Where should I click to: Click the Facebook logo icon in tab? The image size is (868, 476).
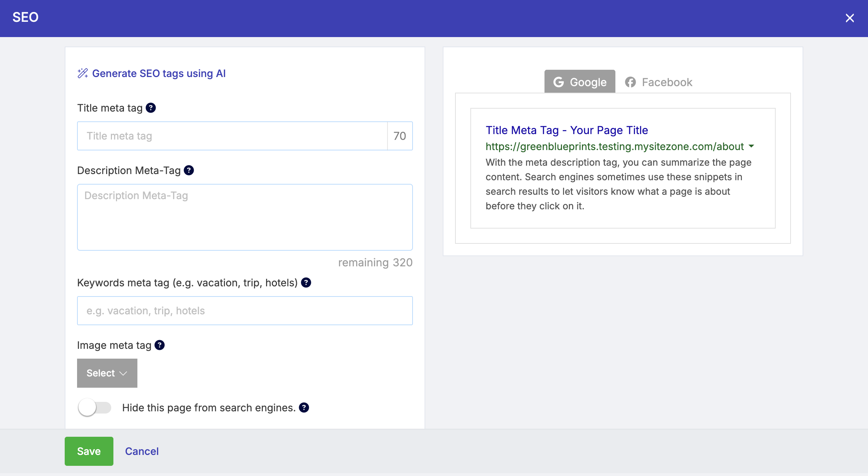pos(631,82)
